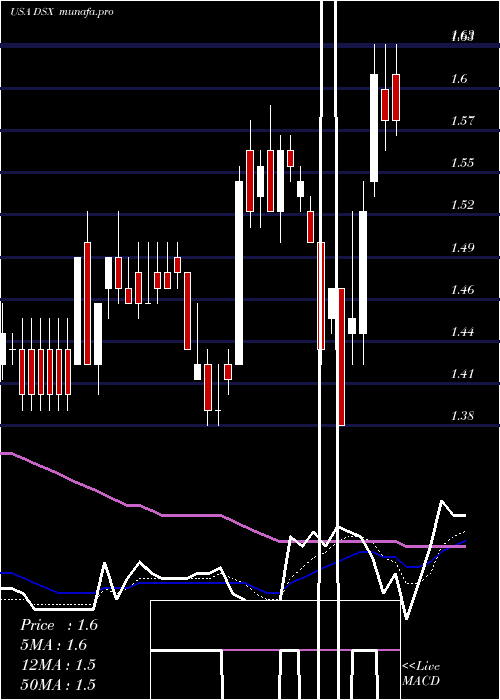500x700 pixels.
Task: Select the 1.49 price axis label
Action: click(462, 248)
